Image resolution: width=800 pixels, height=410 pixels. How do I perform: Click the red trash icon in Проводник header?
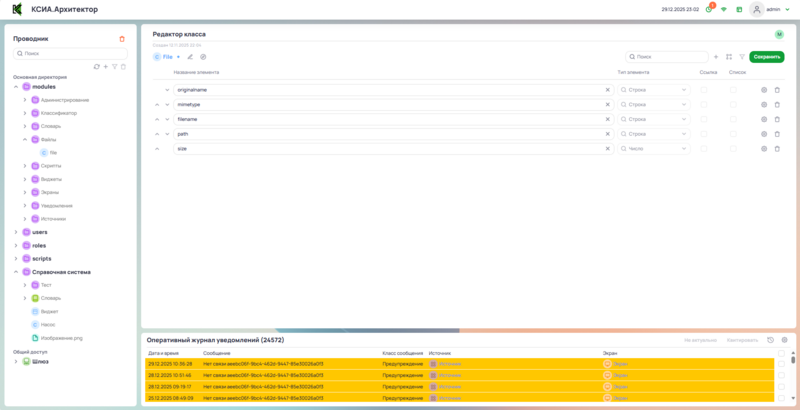tap(122, 39)
